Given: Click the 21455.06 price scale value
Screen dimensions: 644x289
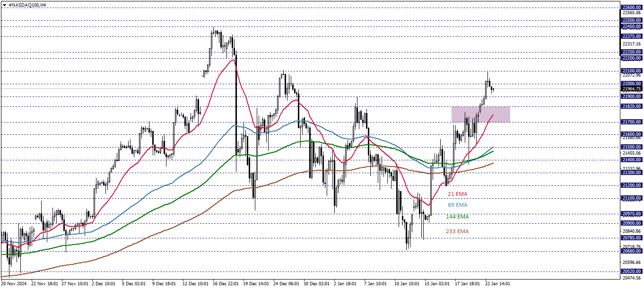Looking at the screenshot, I should tap(632, 153).
